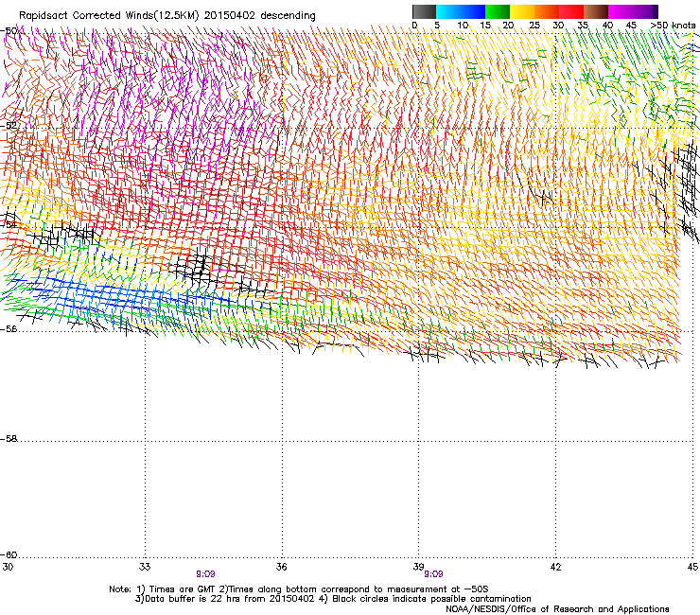Image resolution: width=700 pixels, height=615 pixels.
Task: Click the "-52" latitude axis label
Action: pyautogui.click(x=9, y=126)
